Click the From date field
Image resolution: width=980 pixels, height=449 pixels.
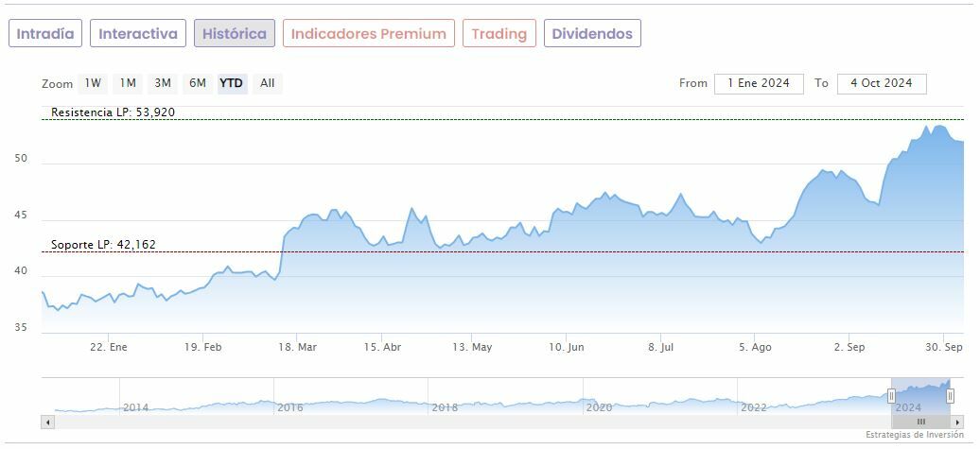point(759,83)
